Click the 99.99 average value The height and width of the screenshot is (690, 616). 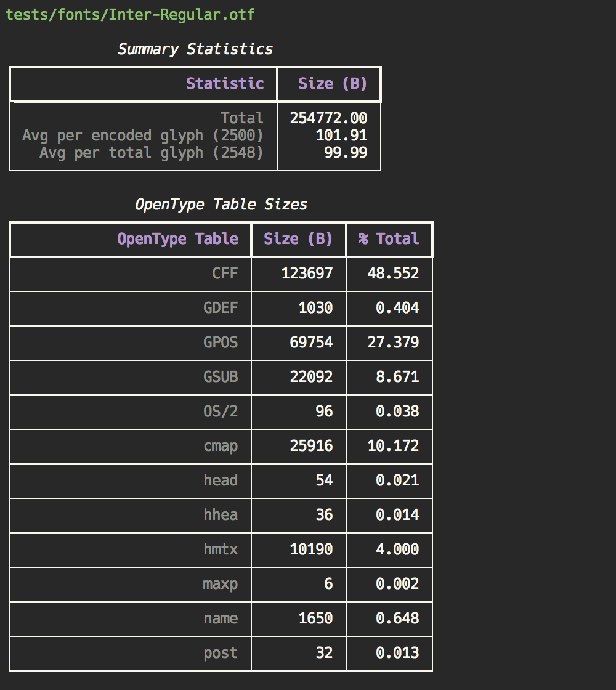[346, 153]
